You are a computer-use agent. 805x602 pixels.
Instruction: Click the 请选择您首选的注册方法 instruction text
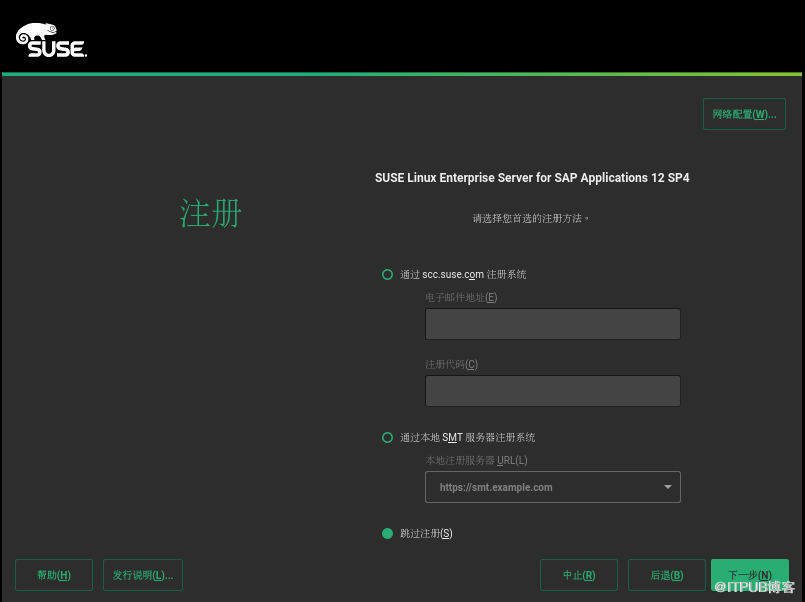click(x=530, y=217)
